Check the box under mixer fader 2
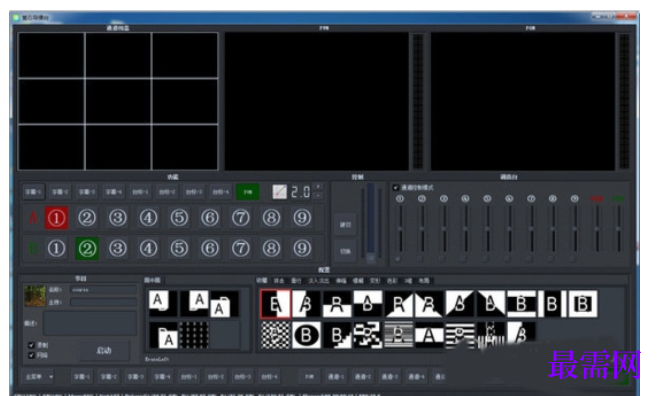Screen dimensions: 660x396 point(420,259)
